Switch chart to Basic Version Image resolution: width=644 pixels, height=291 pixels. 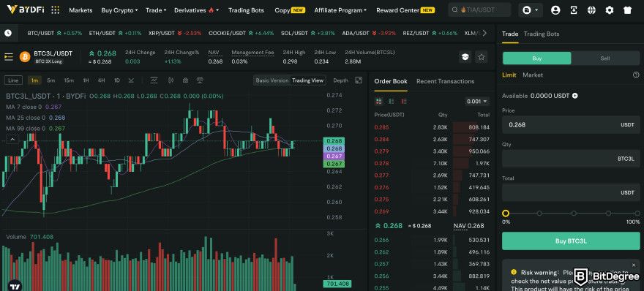272,80
